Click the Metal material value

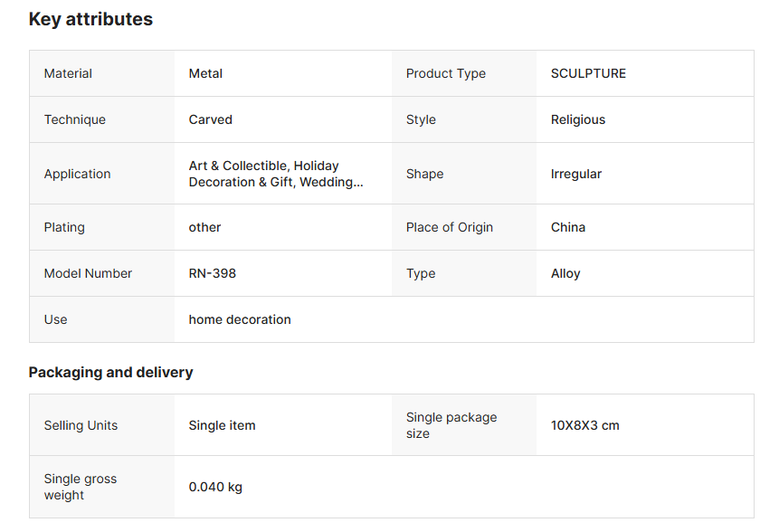(205, 73)
